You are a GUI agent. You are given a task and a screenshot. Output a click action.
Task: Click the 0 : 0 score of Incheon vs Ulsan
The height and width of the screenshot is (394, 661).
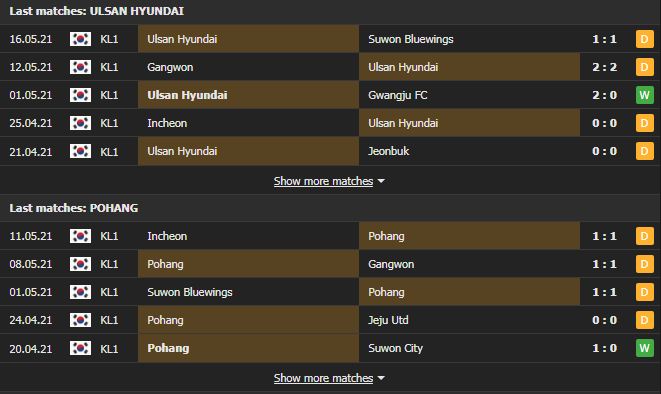[604, 123]
